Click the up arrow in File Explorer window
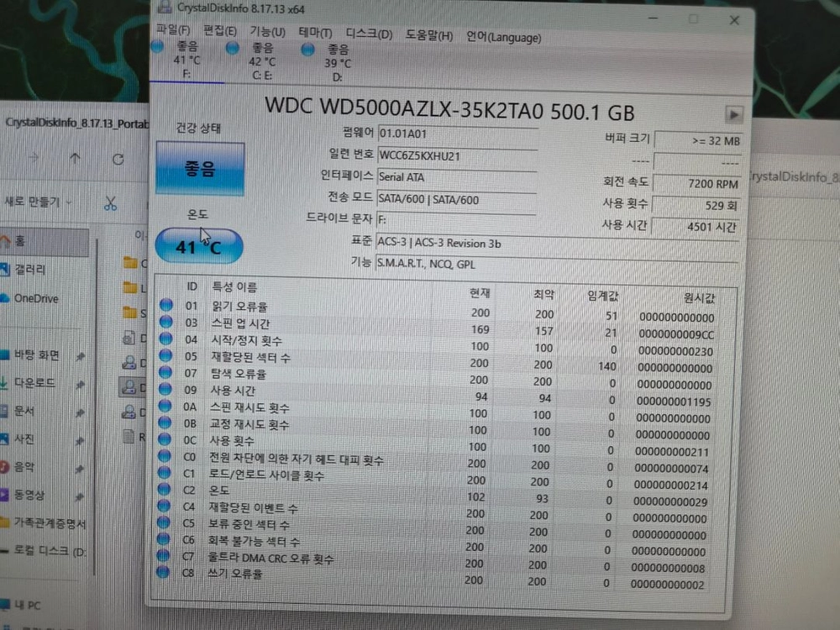840x630 pixels. click(x=75, y=158)
